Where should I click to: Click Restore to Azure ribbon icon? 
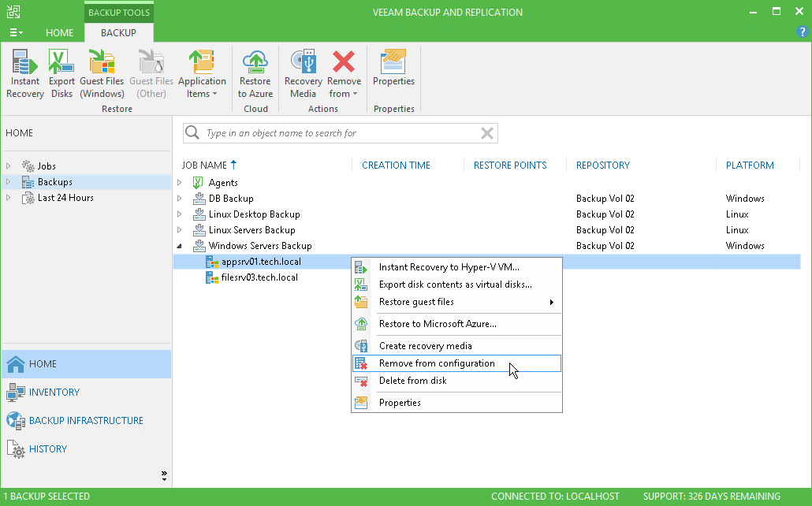pyautogui.click(x=255, y=73)
